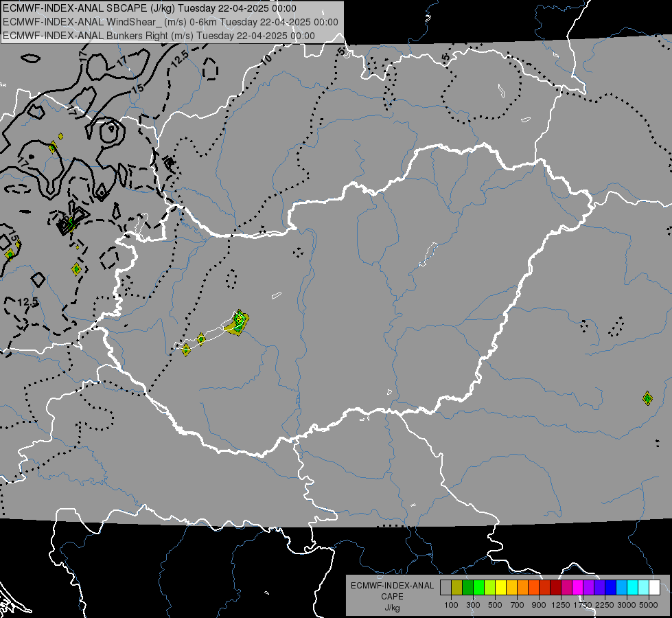The height and width of the screenshot is (618, 672).
Task: Click the 900 legend tick label
Action: 539,605
